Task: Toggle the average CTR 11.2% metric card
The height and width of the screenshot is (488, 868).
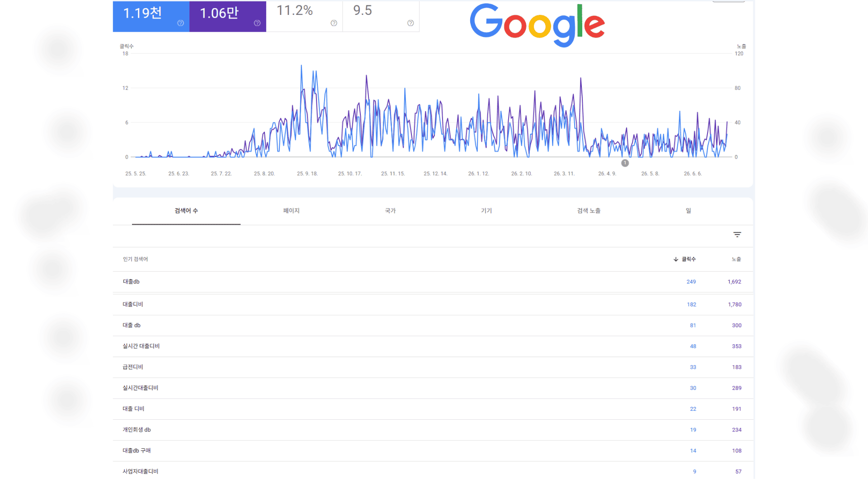Action: 304,16
